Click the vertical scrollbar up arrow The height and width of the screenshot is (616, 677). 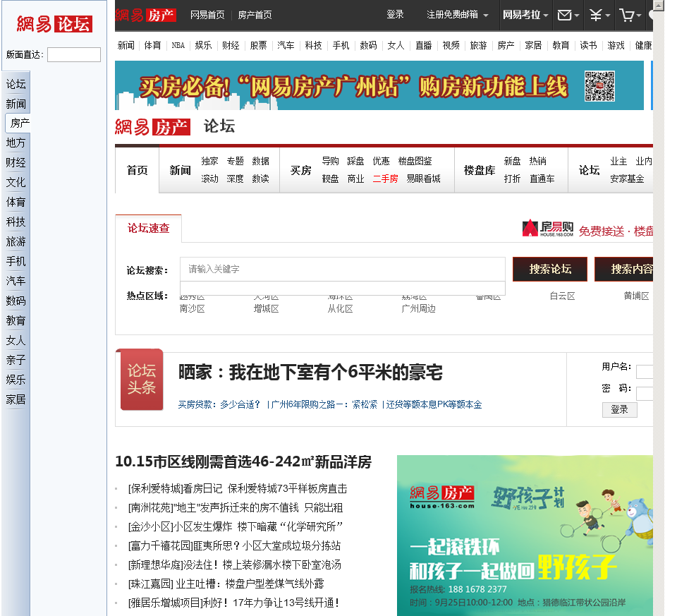click(658, 5)
